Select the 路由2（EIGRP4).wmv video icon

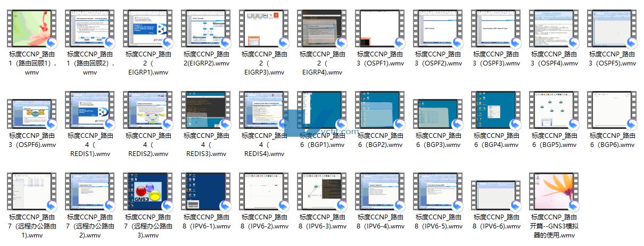pyautogui.click(x=322, y=28)
